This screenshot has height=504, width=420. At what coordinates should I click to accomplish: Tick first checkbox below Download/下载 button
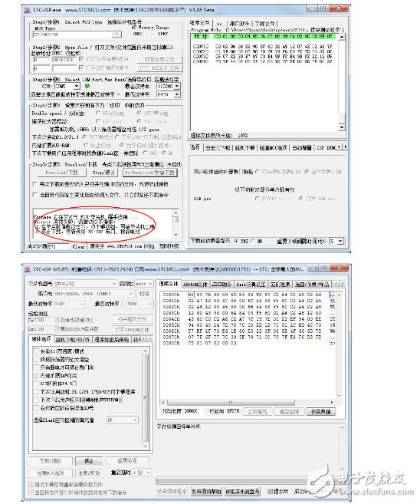click(35, 184)
